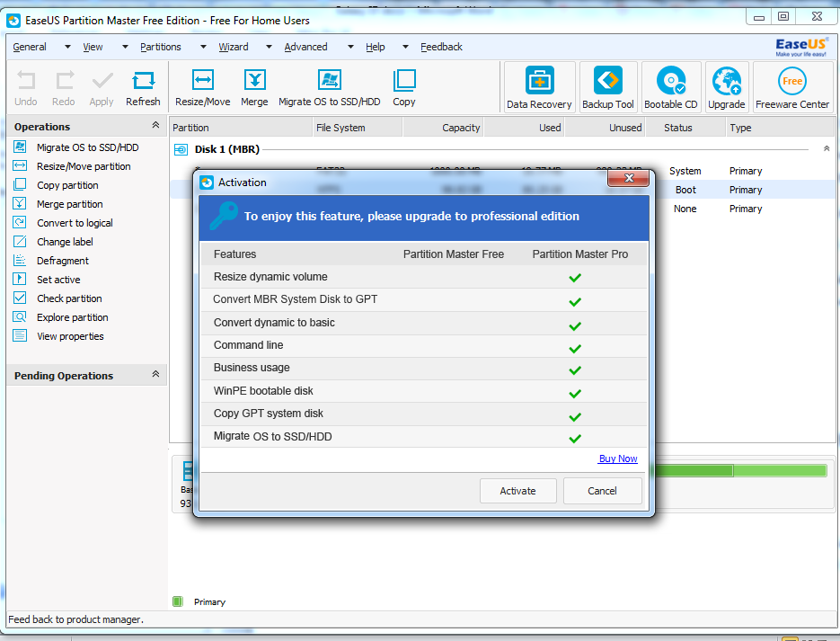Select Check partition in Operations sidebar
The image size is (840, 641).
[x=69, y=298]
